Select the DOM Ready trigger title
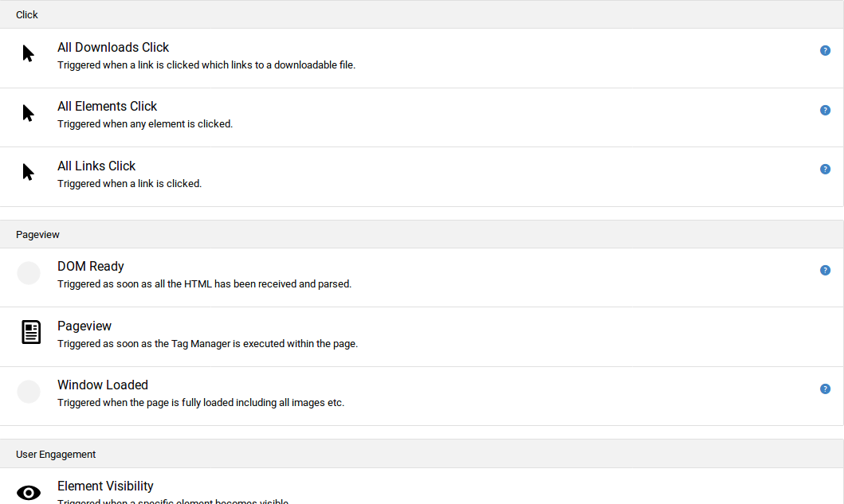Image resolution: width=844 pixels, height=504 pixels. coord(91,267)
